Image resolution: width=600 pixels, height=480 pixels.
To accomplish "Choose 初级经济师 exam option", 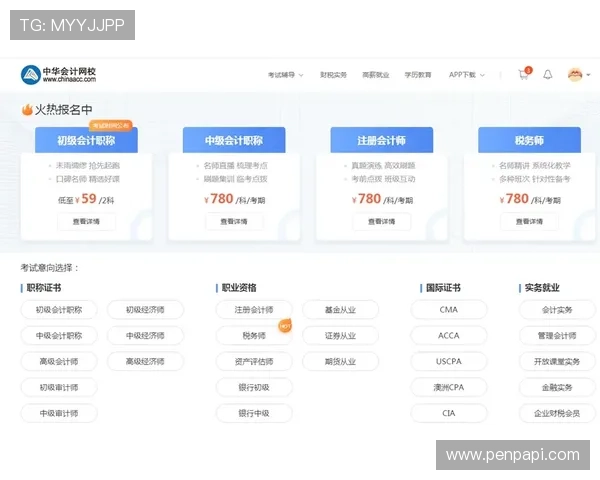I will pos(145,310).
